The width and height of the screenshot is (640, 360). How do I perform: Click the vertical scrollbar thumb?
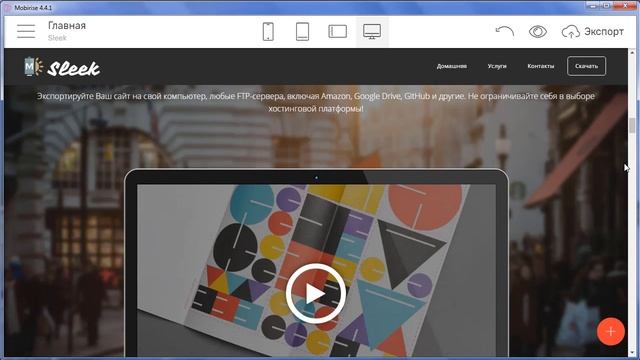tap(632, 125)
